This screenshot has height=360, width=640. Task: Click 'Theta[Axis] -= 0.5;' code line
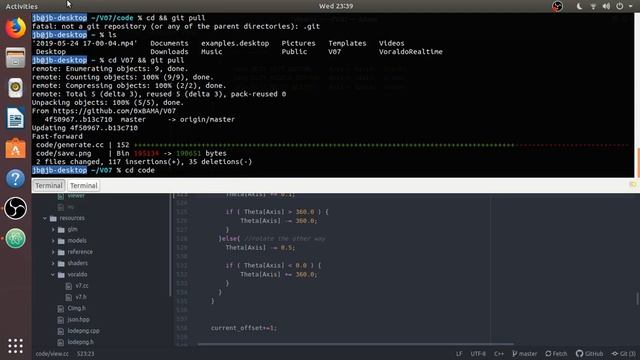point(260,248)
